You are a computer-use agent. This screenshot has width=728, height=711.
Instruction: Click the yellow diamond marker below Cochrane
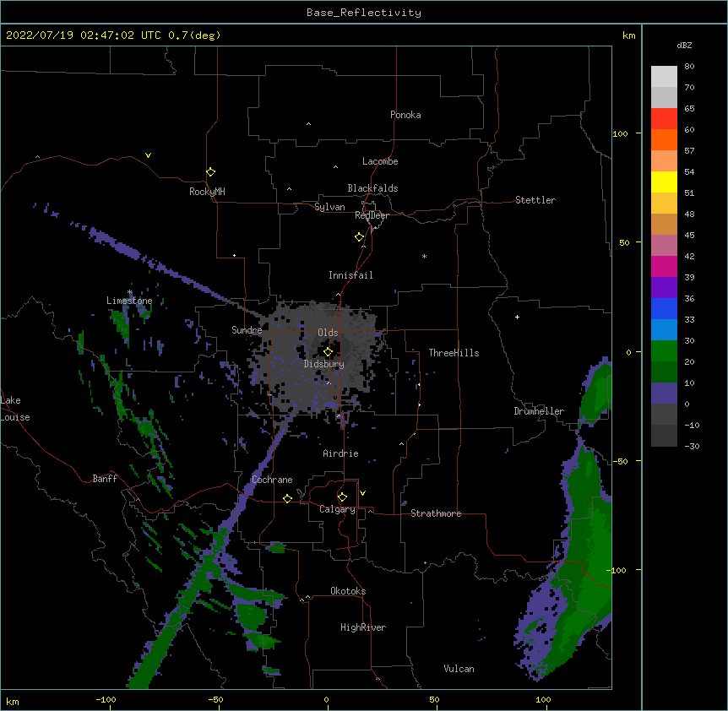[287, 498]
